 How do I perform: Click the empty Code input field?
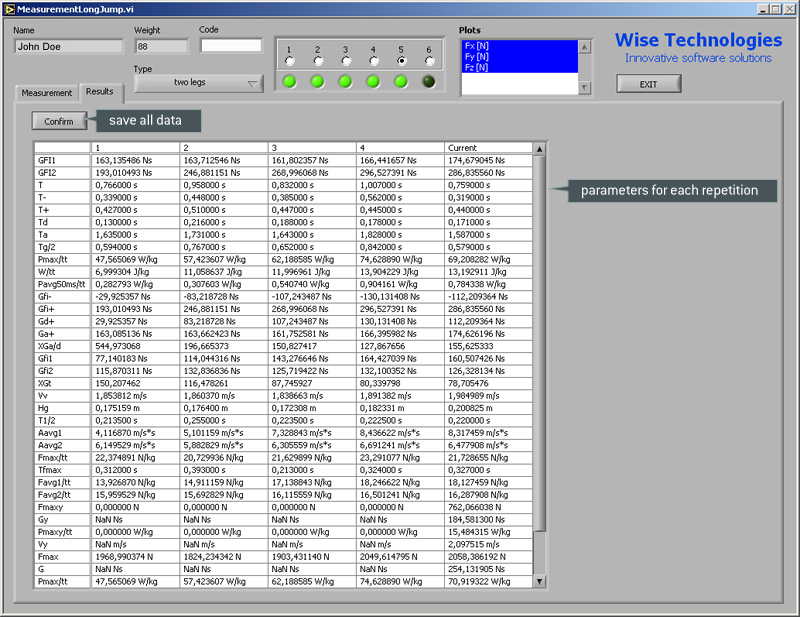pyautogui.click(x=231, y=45)
